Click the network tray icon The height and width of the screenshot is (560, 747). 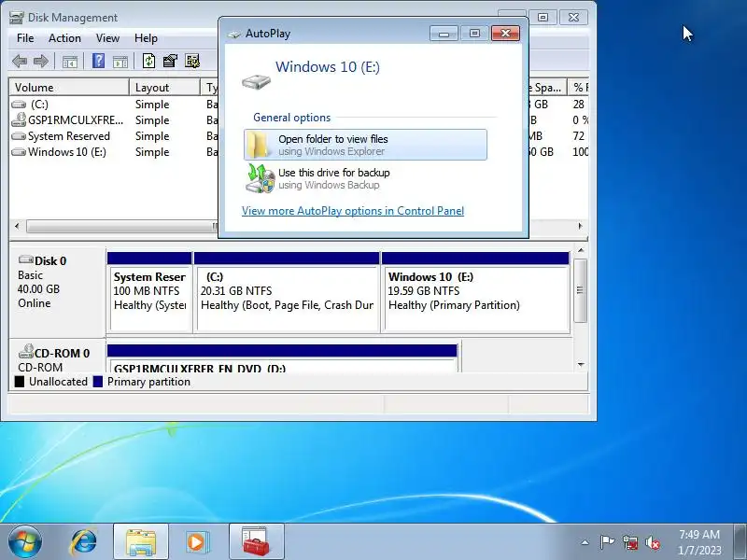point(630,542)
